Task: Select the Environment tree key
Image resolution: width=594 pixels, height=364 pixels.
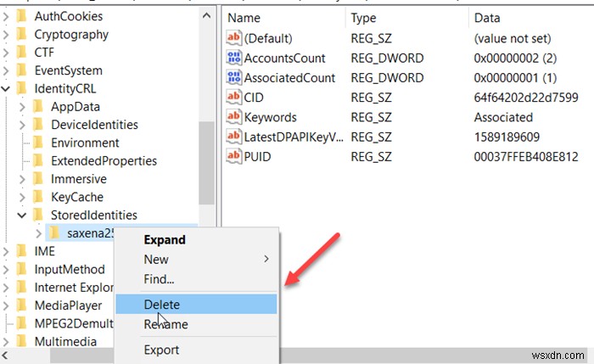Action: (85, 143)
